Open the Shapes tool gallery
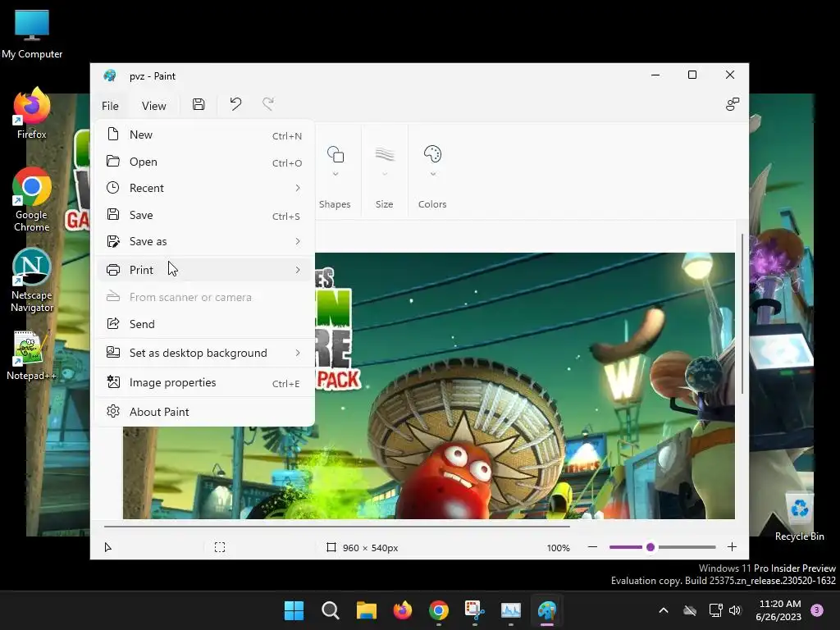Screen dimensions: 840x630 pos(336,154)
